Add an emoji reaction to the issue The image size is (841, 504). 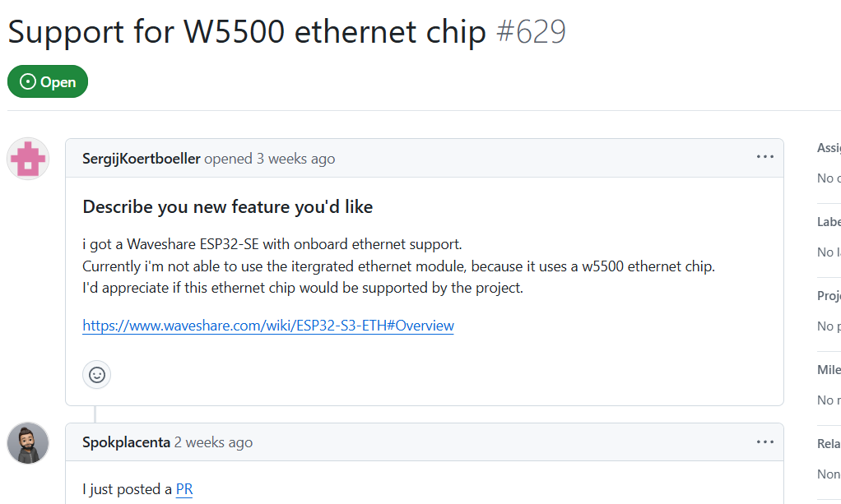pyautogui.click(x=97, y=374)
